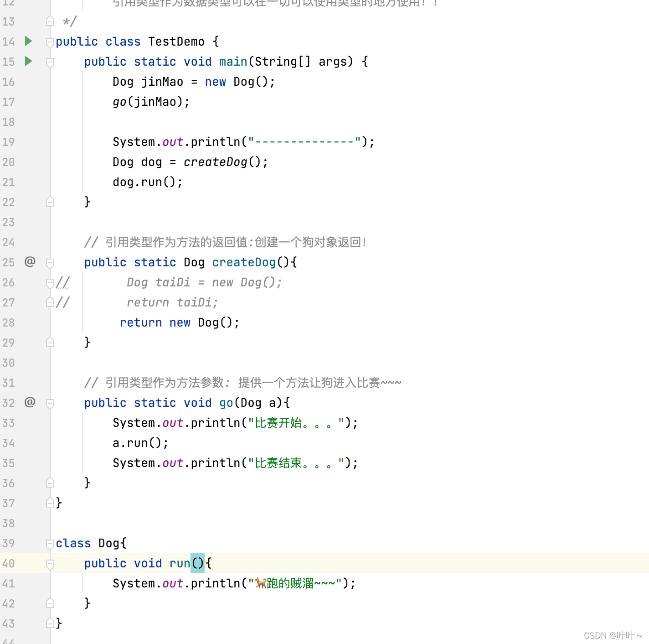The image size is (649, 644).
Task: Click line number 28 in the gutter
Action: click(8, 322)
